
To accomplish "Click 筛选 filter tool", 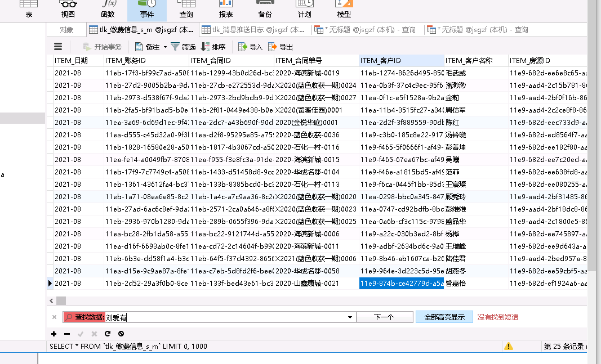I will click(x=183, y=47).
